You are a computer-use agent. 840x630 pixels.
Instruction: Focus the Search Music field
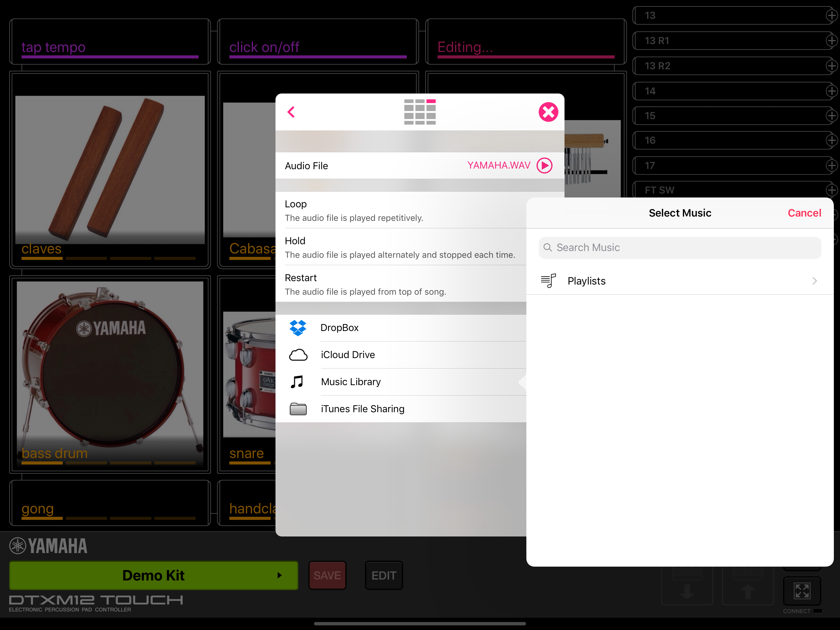point(680,248)
